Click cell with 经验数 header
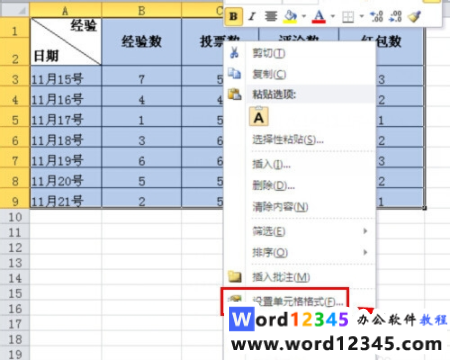This screenshot has height=360, width=452. pyautogui.click(x=142, y=42)
